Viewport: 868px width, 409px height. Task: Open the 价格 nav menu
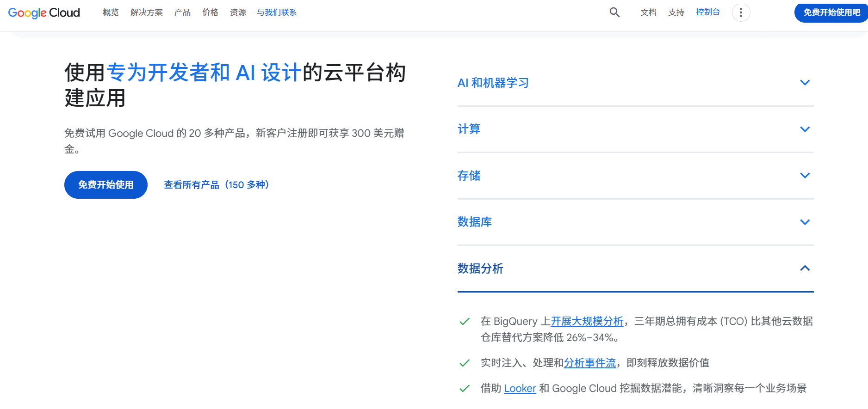210,12
